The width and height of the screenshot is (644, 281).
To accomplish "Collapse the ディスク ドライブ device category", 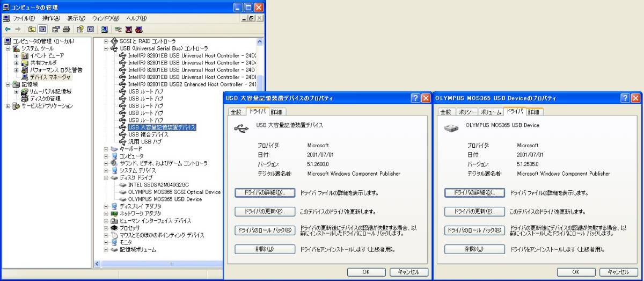I will pyautogui.click(x=106, y=178).
